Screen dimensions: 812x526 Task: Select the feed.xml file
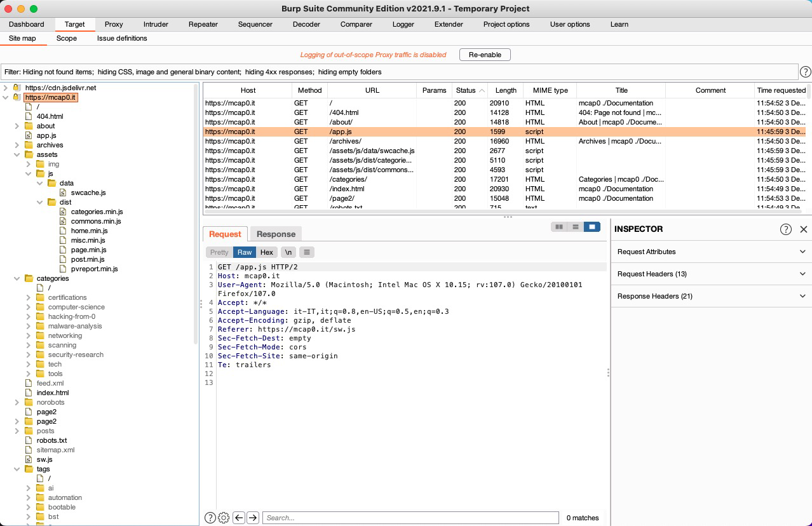click(50, 383)
